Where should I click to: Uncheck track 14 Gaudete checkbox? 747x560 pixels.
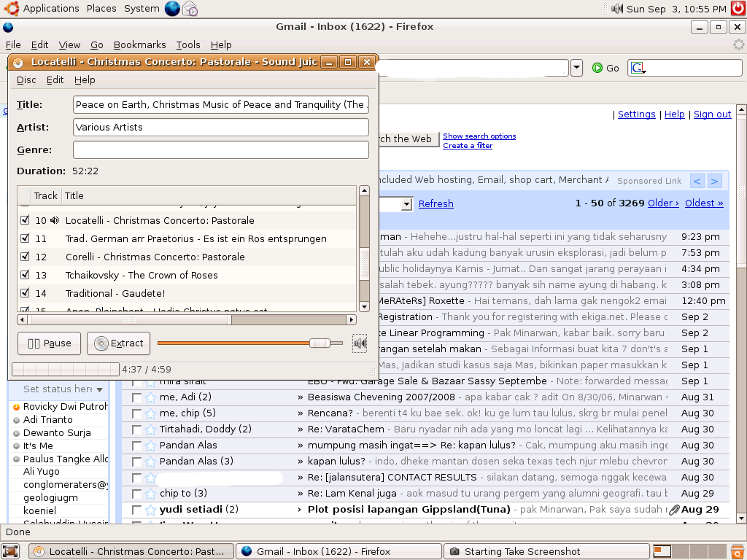click(x=26, y=293)
